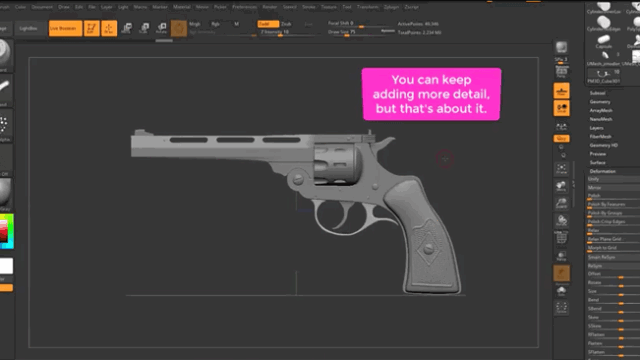The height and width of the screenshot is (360, 640).
Task: Open the Material menu
Action: click(182, 7)
